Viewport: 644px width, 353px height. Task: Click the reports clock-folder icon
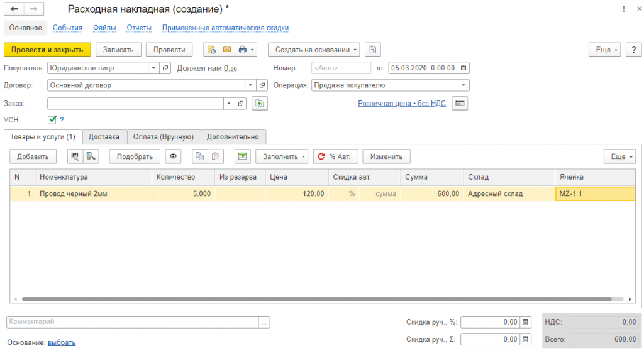pos(211,50)
